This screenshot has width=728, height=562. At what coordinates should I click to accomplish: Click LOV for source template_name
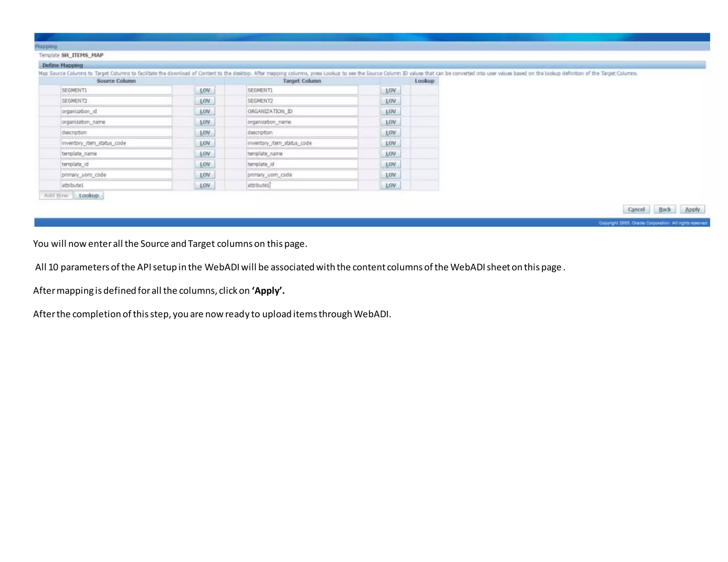point(205,153)
